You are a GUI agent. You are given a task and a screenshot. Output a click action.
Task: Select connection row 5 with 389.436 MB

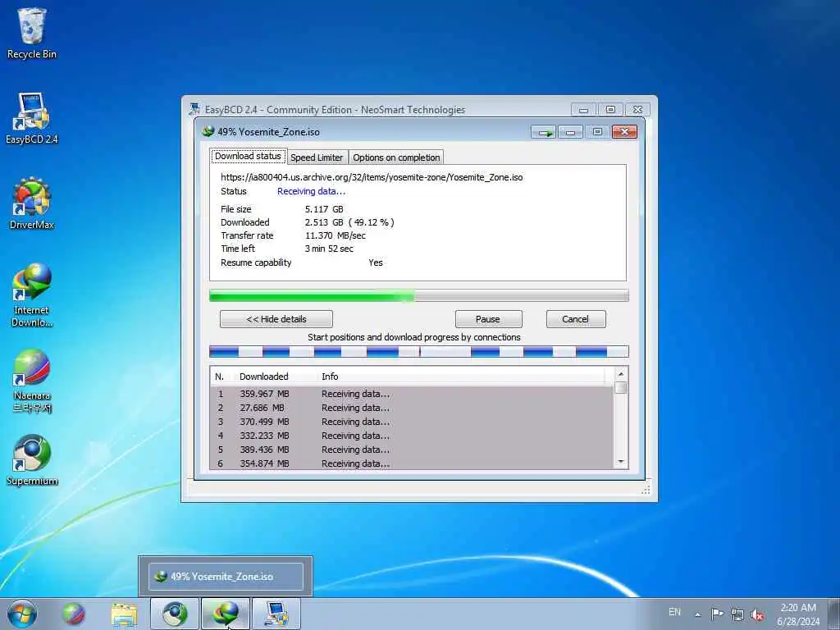[x=413, y=450]
